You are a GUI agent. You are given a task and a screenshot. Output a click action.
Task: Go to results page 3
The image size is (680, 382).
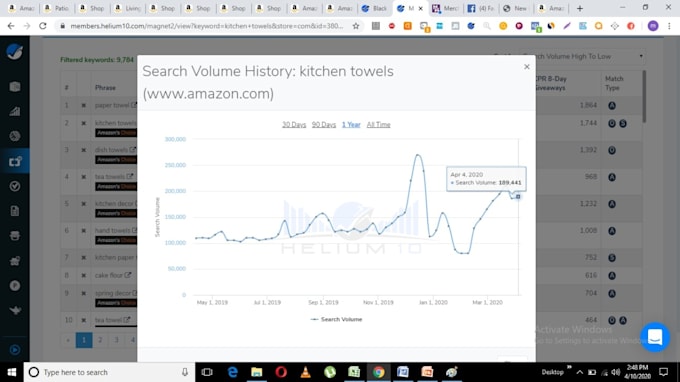coord(116,340)
